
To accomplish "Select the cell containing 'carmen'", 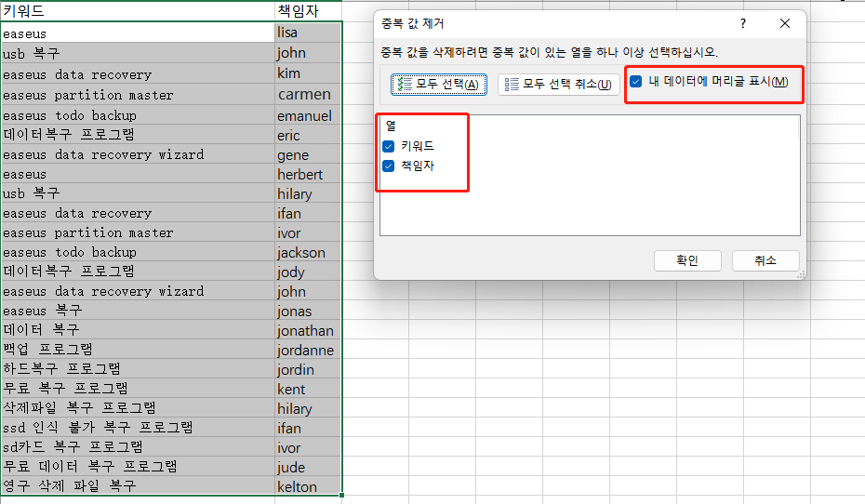I will pos(309,94).
